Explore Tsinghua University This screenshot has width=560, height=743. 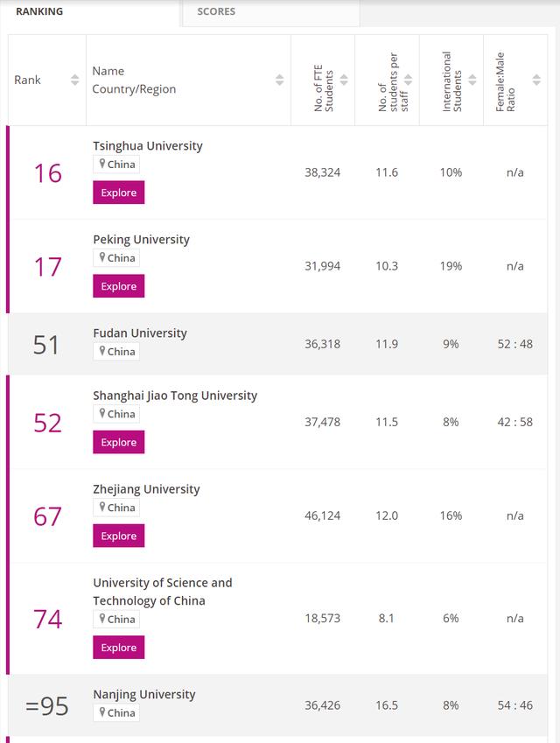(119, 193)
